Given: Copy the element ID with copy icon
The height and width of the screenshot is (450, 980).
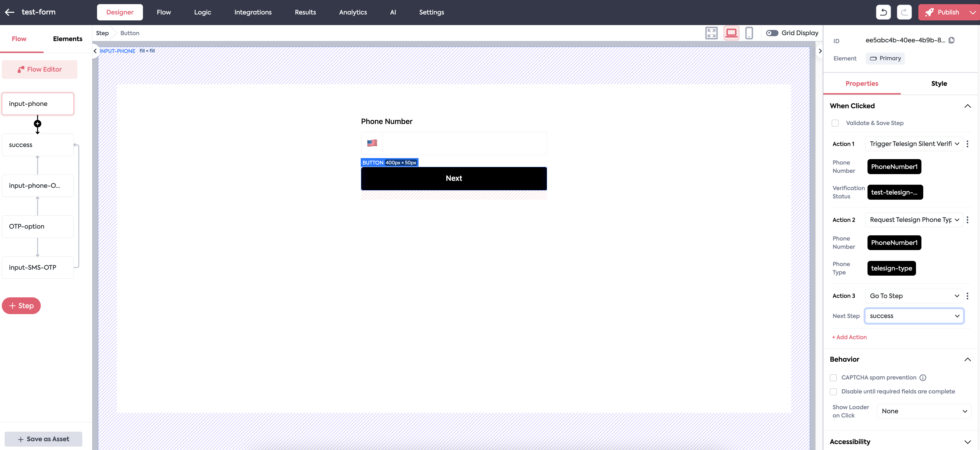Looking at the screenshot, I should (x=951, y=40).
